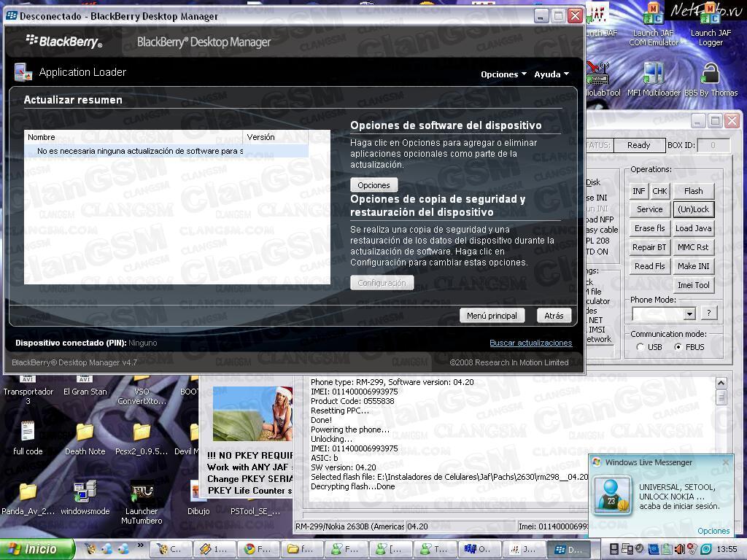Open the VSO ConvertXto folder icon
Viewport: 747px width, 560px height.
click(x=142, y=389)
